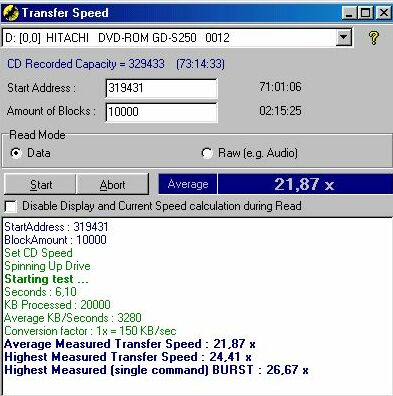
Task: Click Highest Measured Transfer Speed : 24,41 x line
Action: 128,357
